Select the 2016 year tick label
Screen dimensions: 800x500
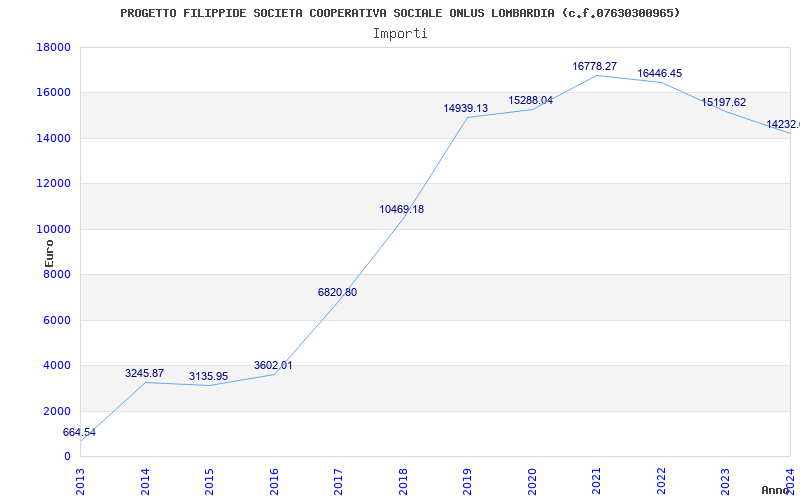click(x=274, y=479)
